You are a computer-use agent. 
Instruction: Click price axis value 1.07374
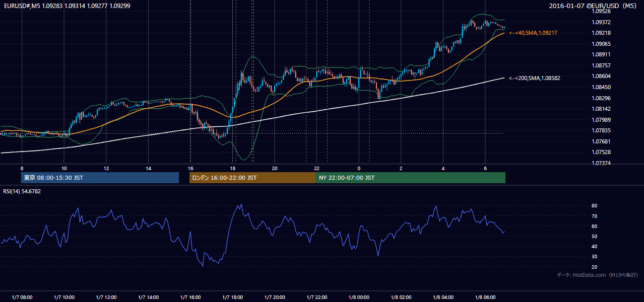point(601,163)
